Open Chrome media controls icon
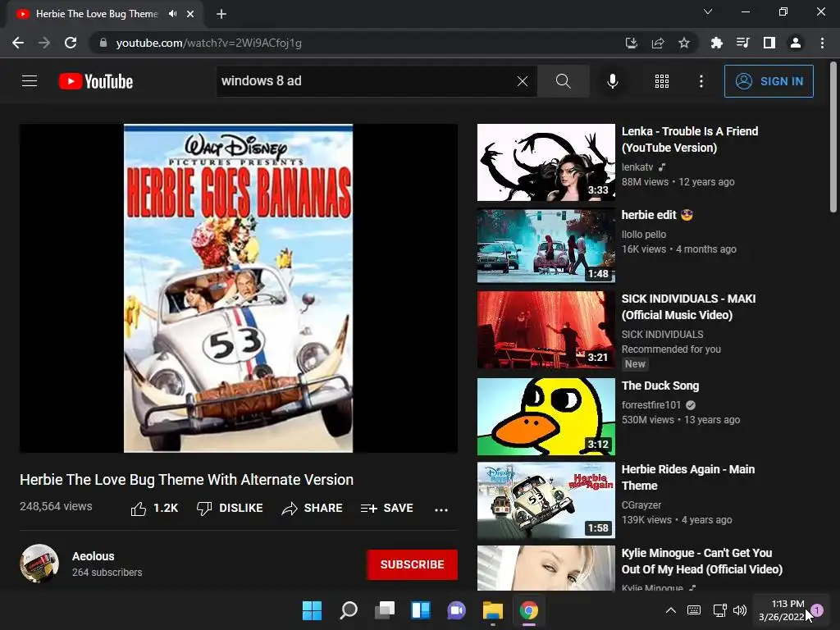Image resolution: width=840 pixels, height=630 pixels. click(x=743, y=43)
